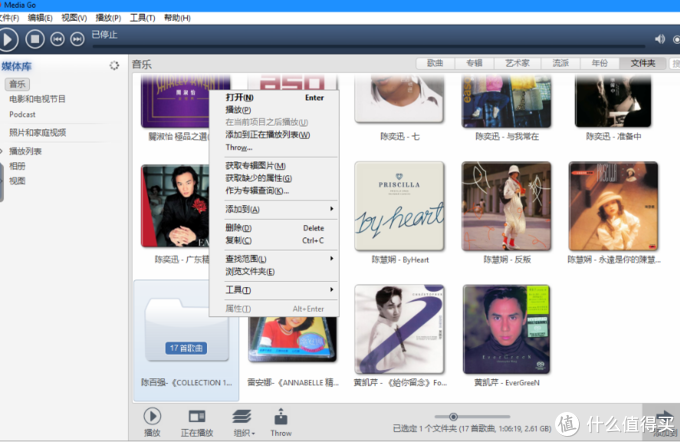Select the 陈慧娴 - ByHeart album cover
The height and width of the screenshot is (442, 680).
(399, 206)
